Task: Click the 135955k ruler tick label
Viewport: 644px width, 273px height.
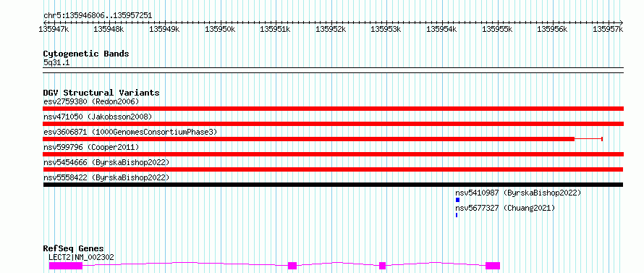Action: pos(497,29)
